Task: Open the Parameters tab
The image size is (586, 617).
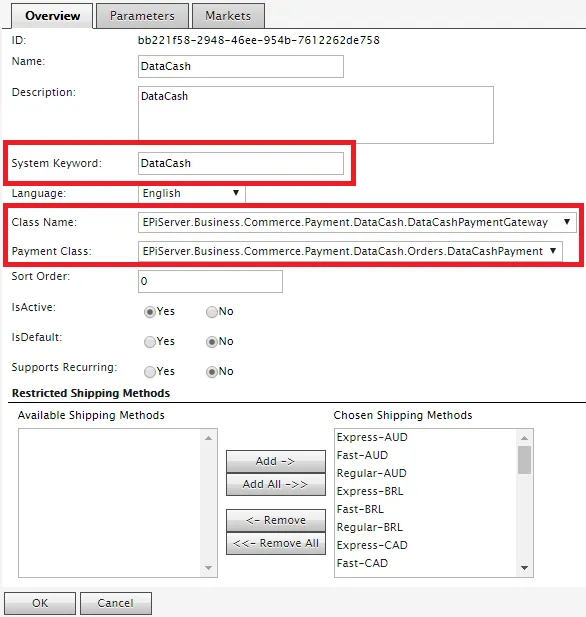Action: point(142,16)
